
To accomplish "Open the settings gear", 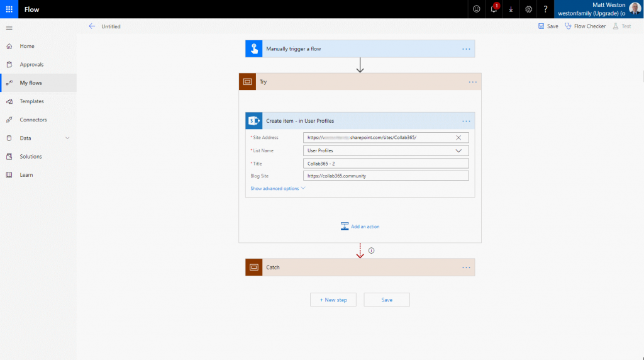I will tap(528, 9).
